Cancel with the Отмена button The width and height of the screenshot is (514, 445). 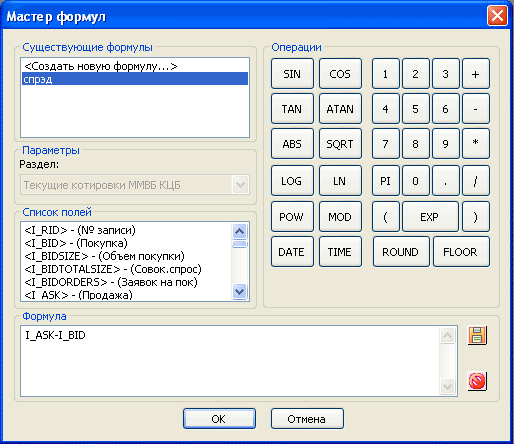pyautogui.click(x=307, y=419)
